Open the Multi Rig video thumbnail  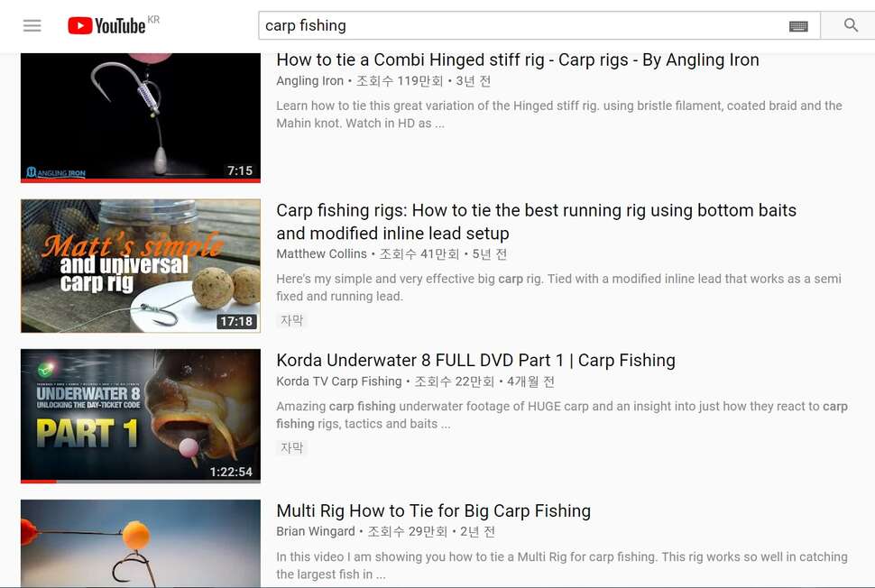coord(141,544)
